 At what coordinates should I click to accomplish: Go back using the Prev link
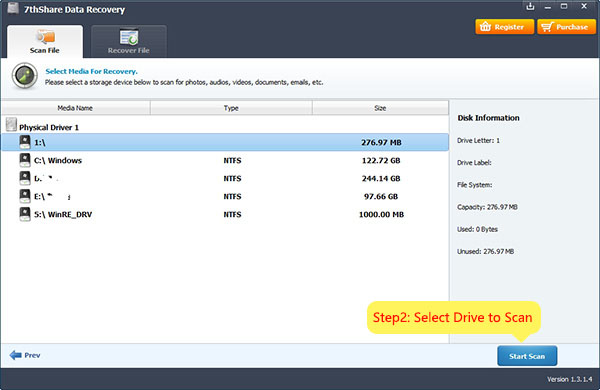(x=25, y=355)
